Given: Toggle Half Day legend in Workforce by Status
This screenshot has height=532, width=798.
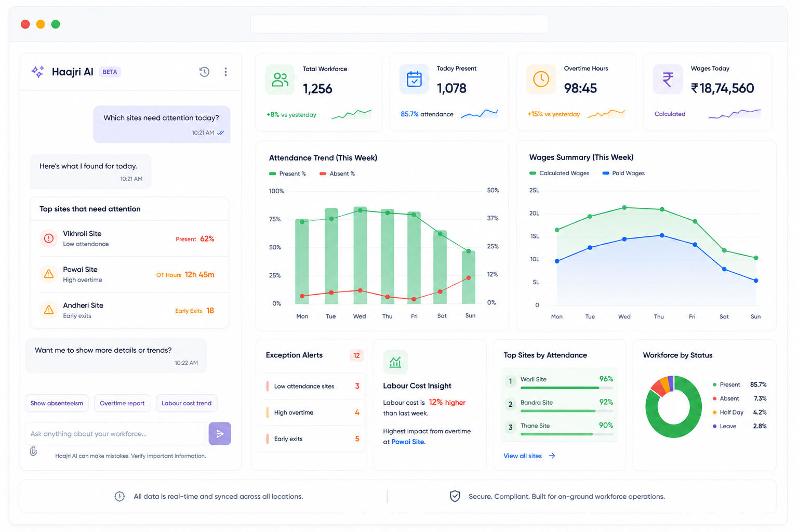Looking at the screenshot, I should coord(740,412).
